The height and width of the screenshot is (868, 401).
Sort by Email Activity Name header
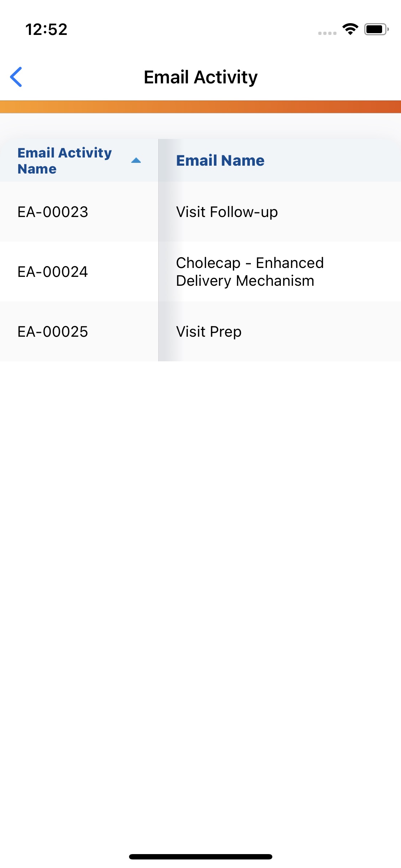click(x=65, y=161)
